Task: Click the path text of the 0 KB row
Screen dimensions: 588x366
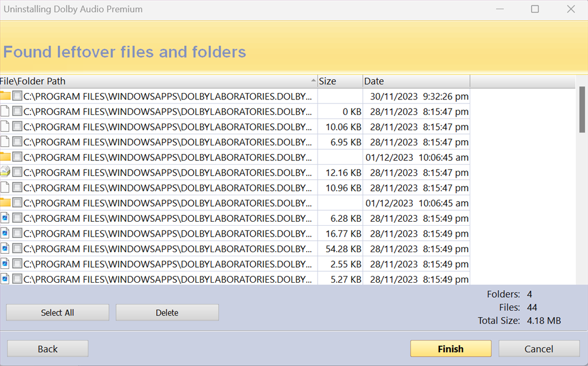Action: click(x=168, y=111)
